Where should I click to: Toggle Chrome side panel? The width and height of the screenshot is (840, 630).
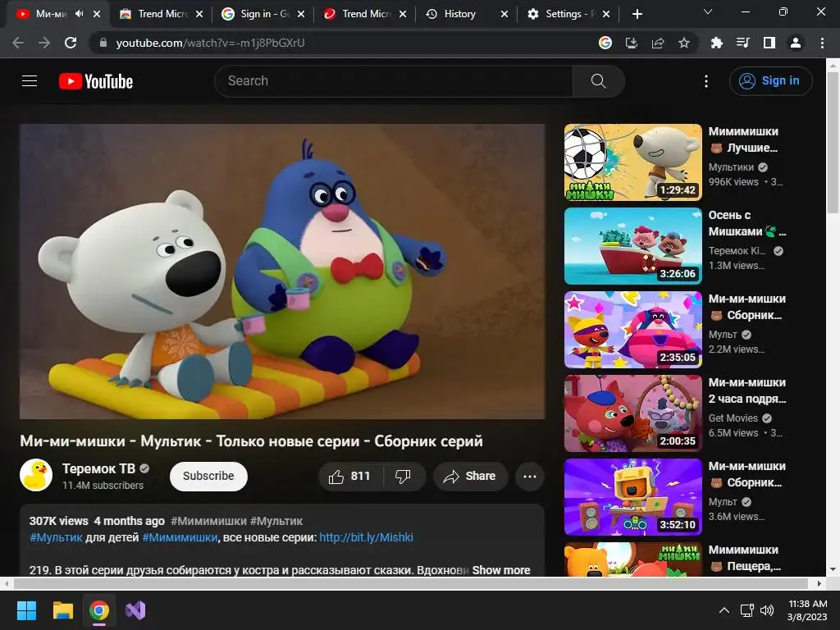coord(769,43)
